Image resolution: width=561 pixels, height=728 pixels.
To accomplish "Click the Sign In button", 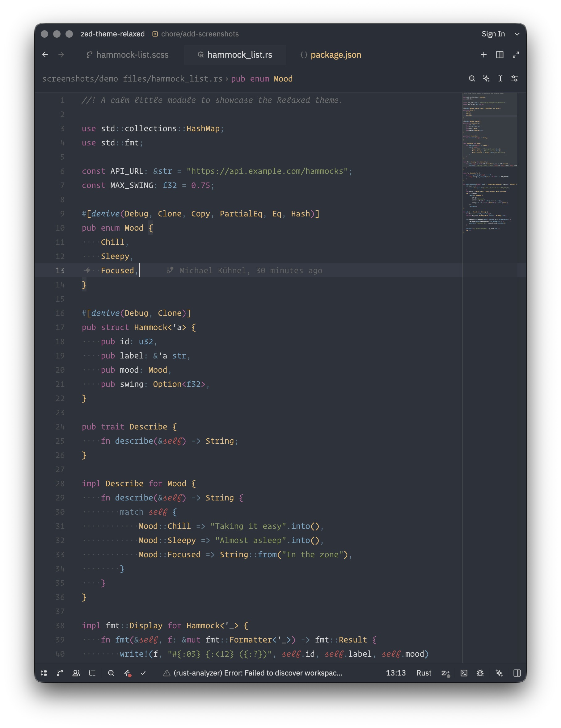I will tap(493, 34).
